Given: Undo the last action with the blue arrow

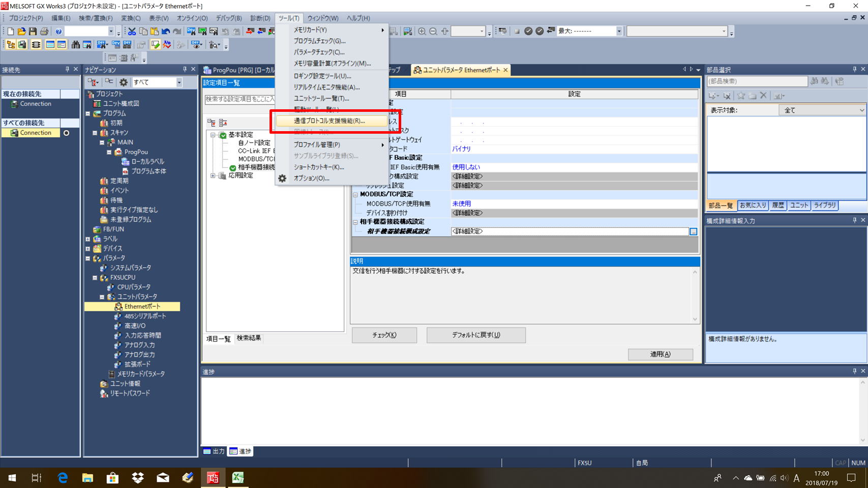Looking at the screenshot, I should (166, 32).
